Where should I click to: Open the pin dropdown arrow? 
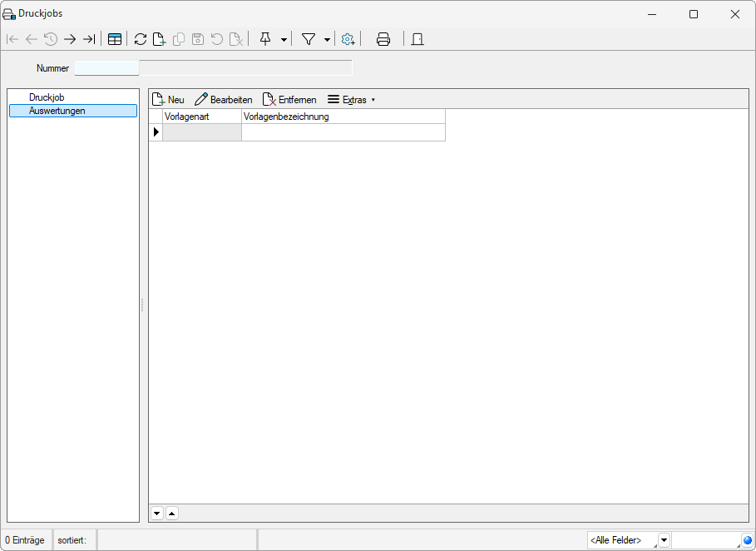(284, 40)
